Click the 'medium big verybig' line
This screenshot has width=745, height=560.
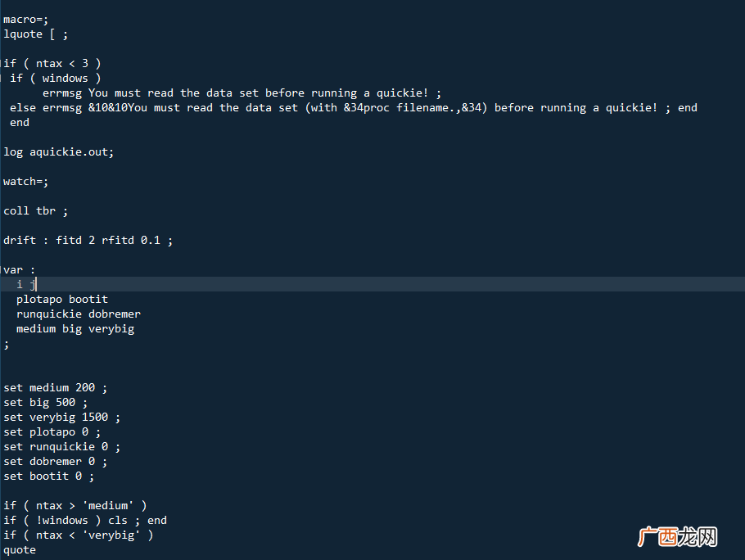point(75,328)
